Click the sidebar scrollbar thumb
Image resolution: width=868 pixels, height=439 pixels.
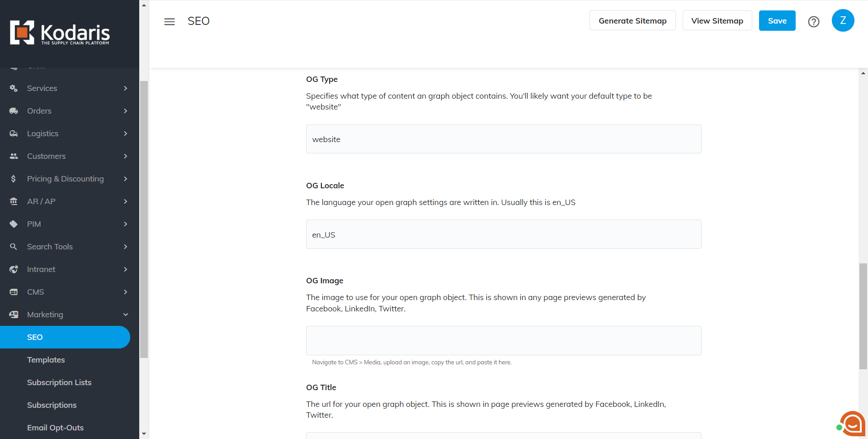point(144,219)
